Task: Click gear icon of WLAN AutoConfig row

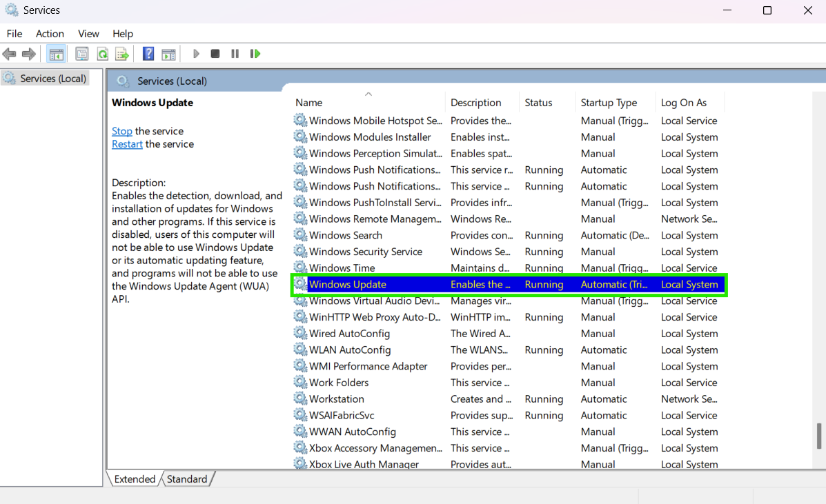Action: point(300,350)
